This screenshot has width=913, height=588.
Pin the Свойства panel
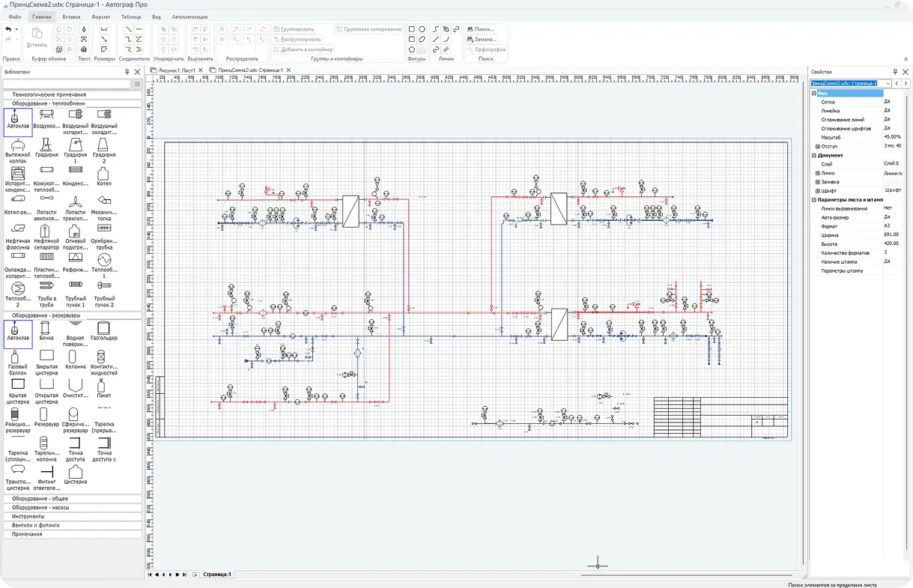pos(896,72)
